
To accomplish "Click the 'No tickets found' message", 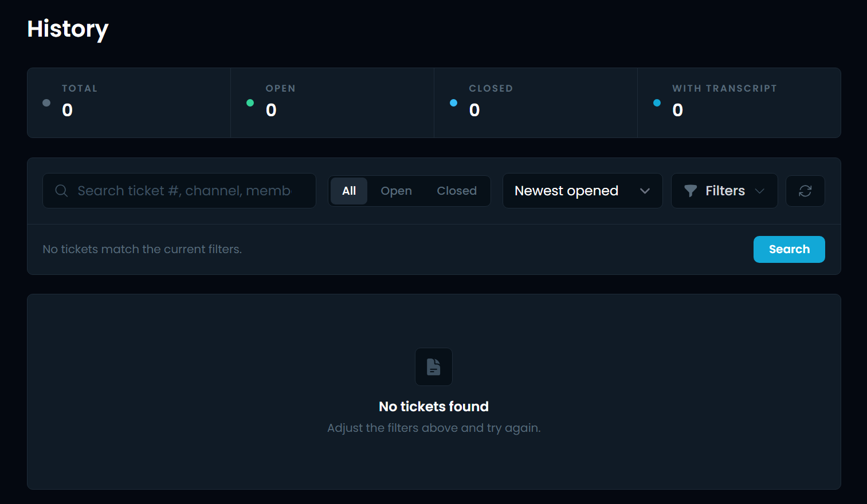I will coord(434,406).
